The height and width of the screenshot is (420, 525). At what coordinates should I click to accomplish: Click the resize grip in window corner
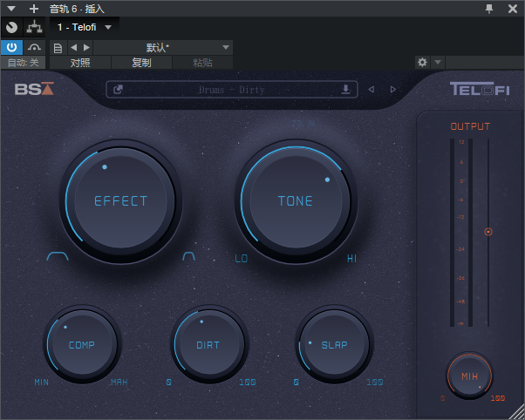point(518,412)
